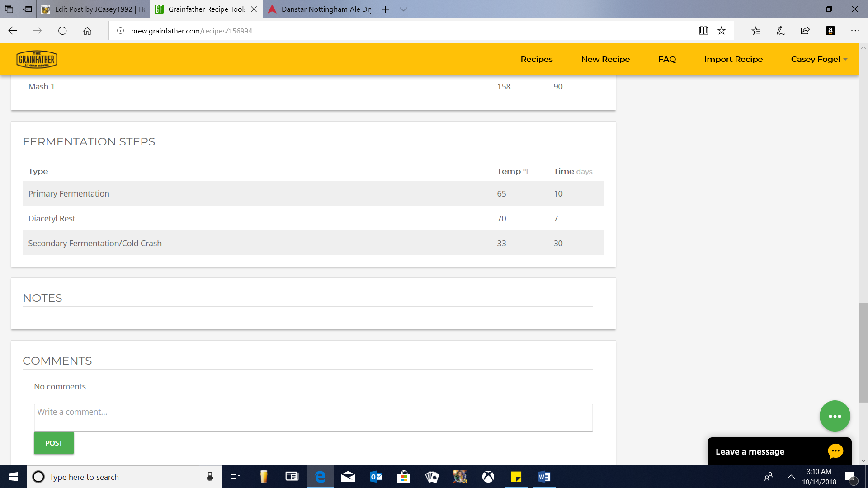Screen dimensions: 868x488
Task: Click the page vertical scrollbar thumb
Action: coord(863,352)
